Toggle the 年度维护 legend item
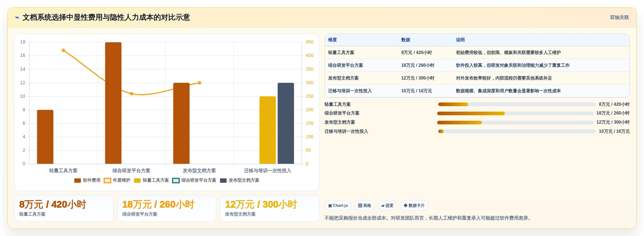 point(117,181)
